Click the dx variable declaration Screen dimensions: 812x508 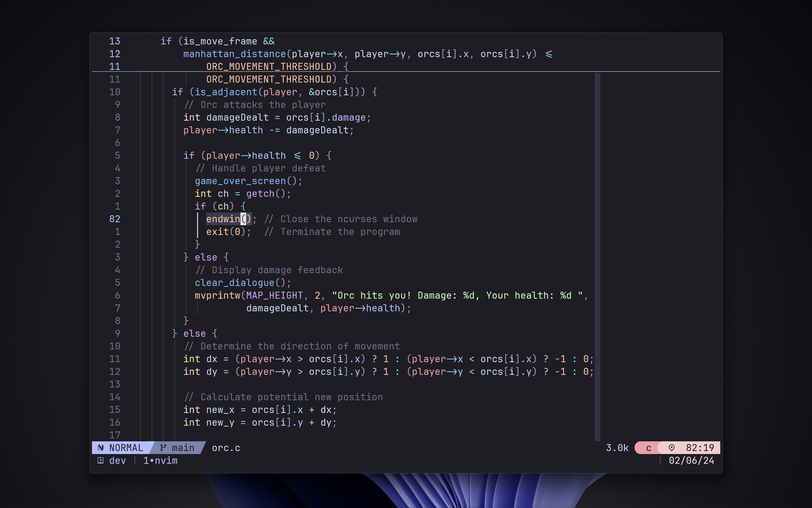pos(388,359)
